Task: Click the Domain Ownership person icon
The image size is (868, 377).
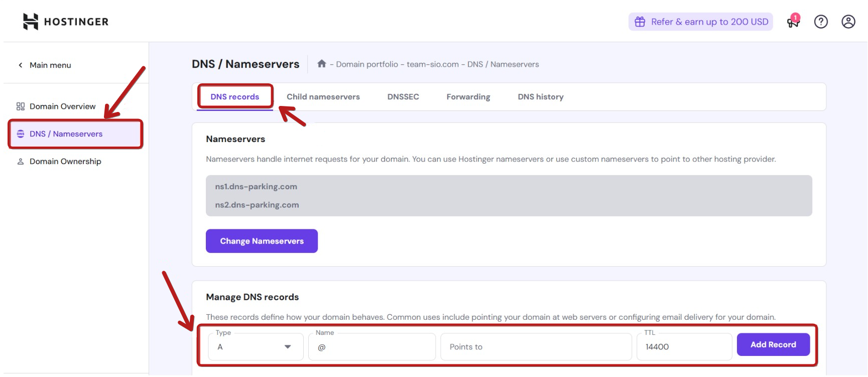Action: point(21,162)
